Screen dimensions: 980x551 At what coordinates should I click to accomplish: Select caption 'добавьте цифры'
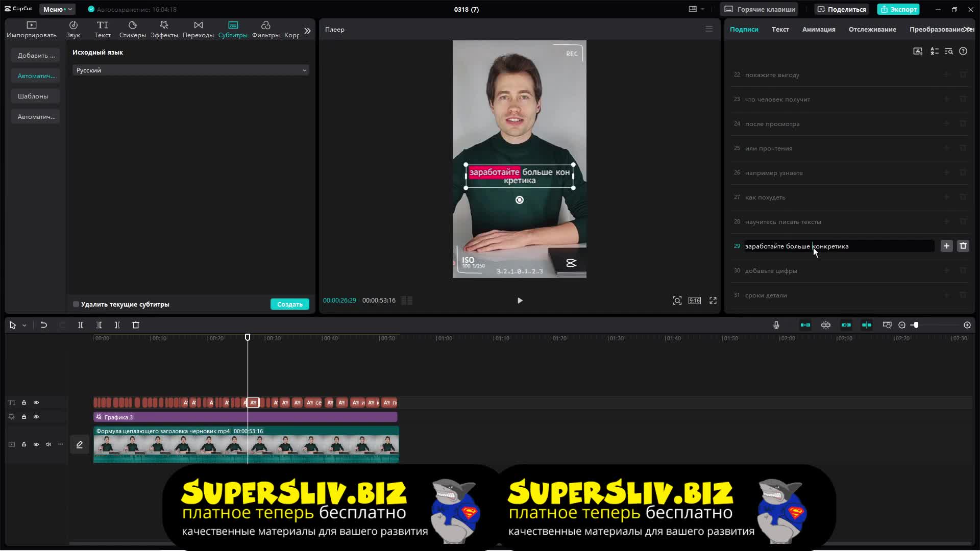click(771, 271)
